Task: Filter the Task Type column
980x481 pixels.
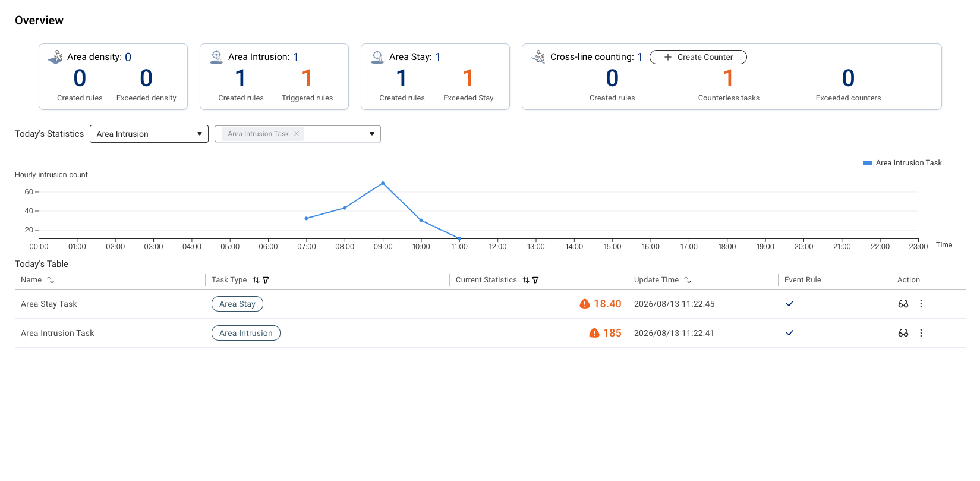Action: point(266,280)
